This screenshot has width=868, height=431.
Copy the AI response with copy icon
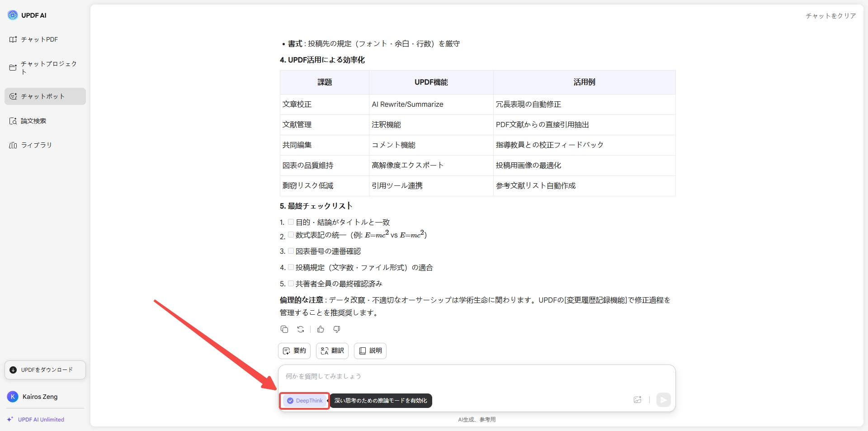tap(284, 329)
